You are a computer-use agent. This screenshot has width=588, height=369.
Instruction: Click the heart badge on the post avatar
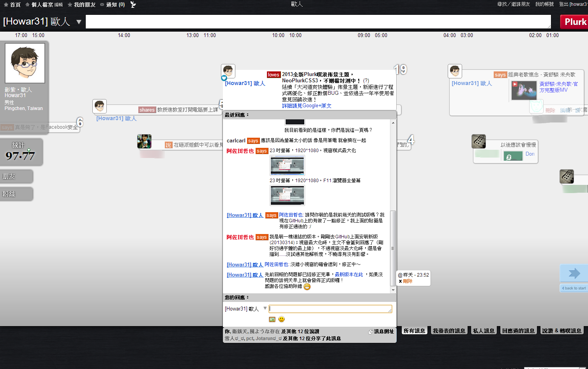[x=224, y=78]
